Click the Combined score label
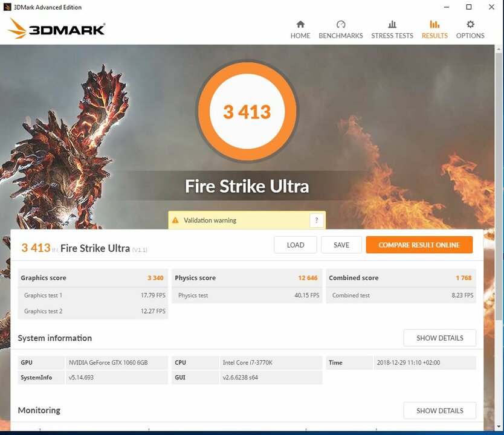The image size is (504, 435). tap(354, 278)
